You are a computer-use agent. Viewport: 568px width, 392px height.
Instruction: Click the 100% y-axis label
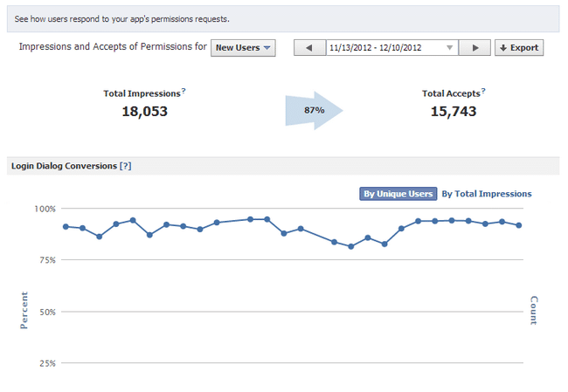43,209
